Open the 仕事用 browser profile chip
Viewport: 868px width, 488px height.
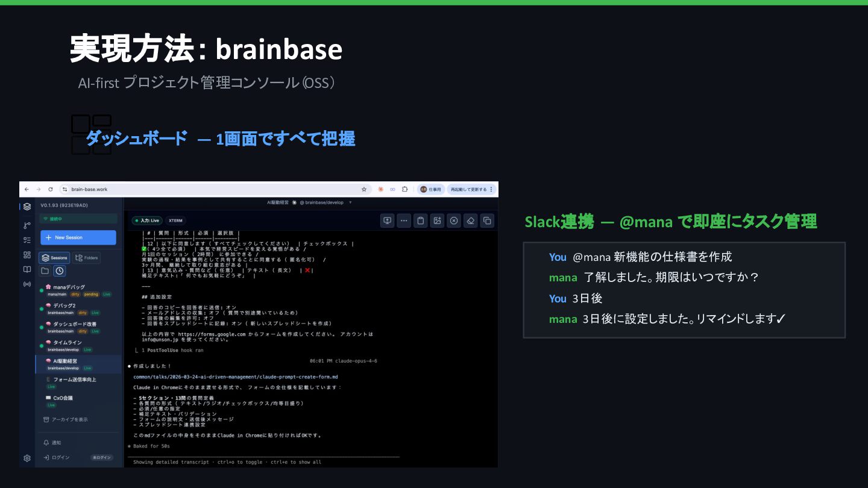[431, 189]
